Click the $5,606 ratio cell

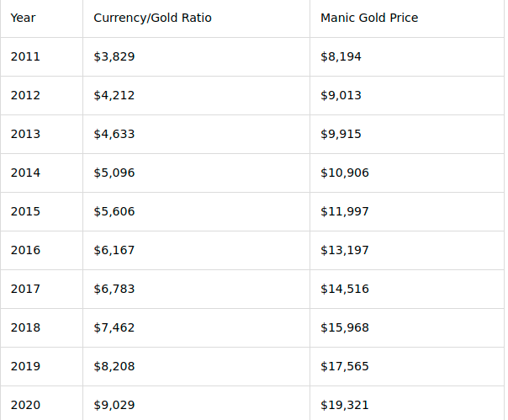coord(196,212)
